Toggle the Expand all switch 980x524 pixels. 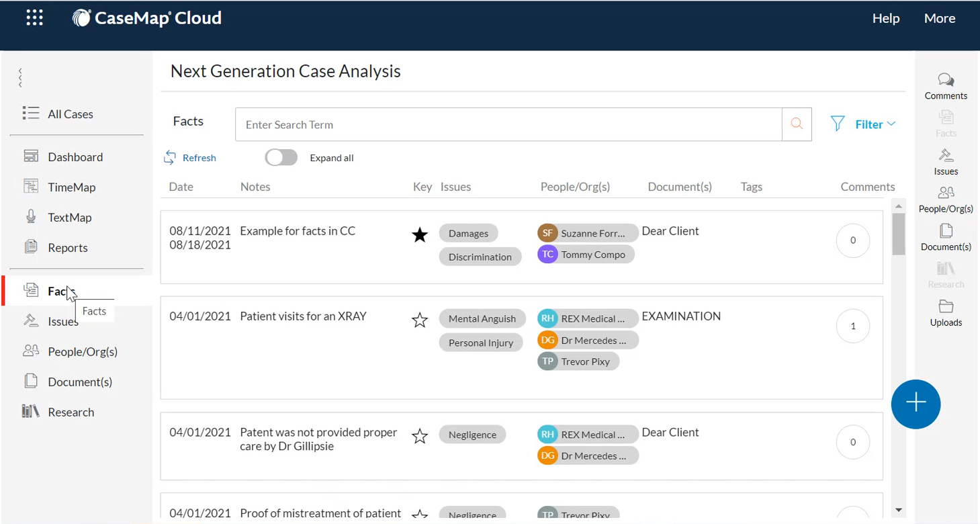(281, 158)
